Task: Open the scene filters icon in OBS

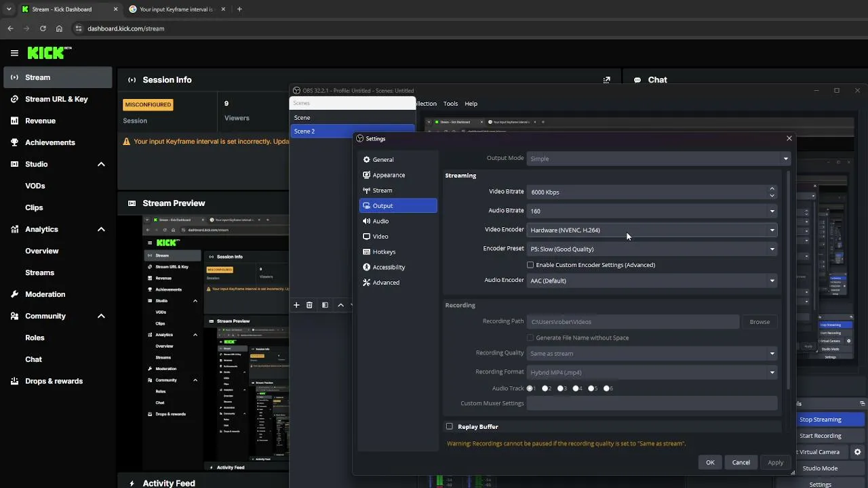Action: pyautogui.click(x=325, y=305)
